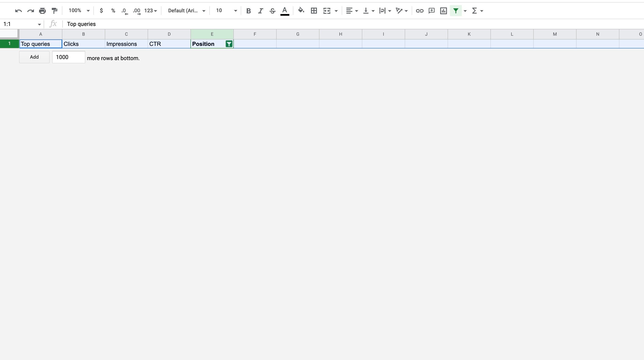Select column N header
This screenshot has height=360, width=644.
pos(598,34)
